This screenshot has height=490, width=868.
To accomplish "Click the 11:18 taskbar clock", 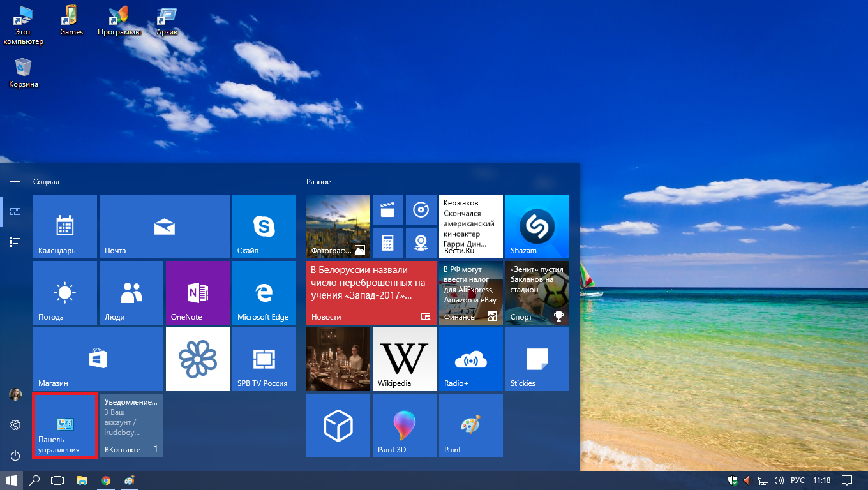I will pyautogui.click(x=821, y=480).
